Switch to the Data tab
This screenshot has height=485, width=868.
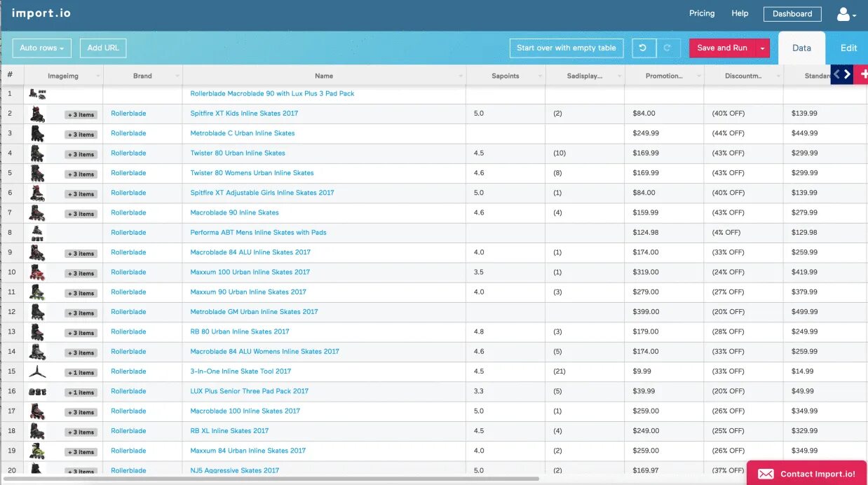click(801, 48)
